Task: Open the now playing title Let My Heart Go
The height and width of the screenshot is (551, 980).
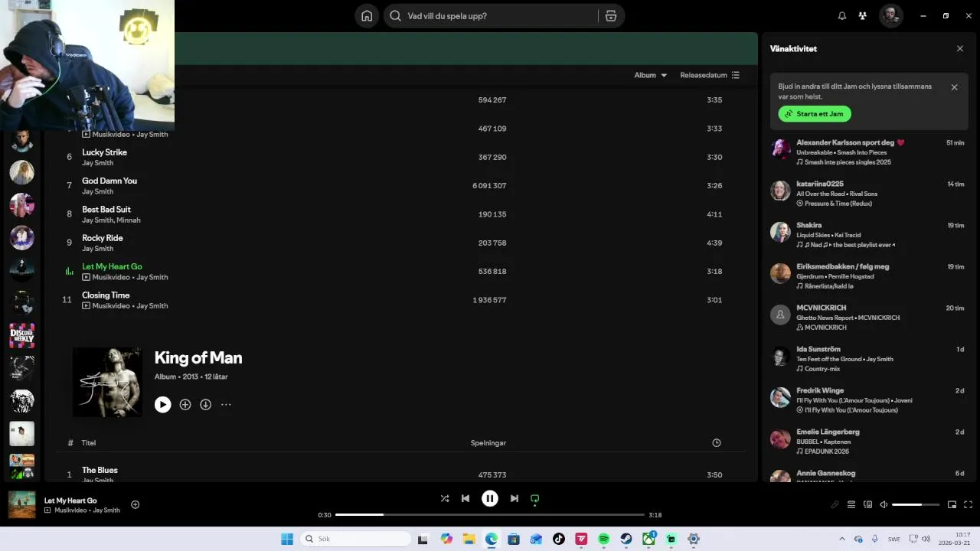Action: pyautogui.click(x=70, y=500)
